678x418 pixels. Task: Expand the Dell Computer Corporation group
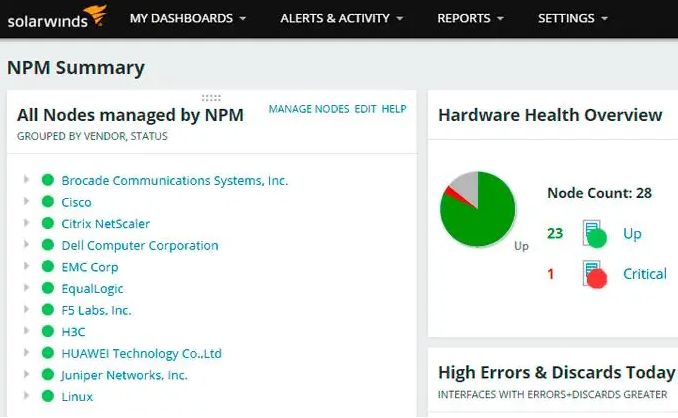26,244
